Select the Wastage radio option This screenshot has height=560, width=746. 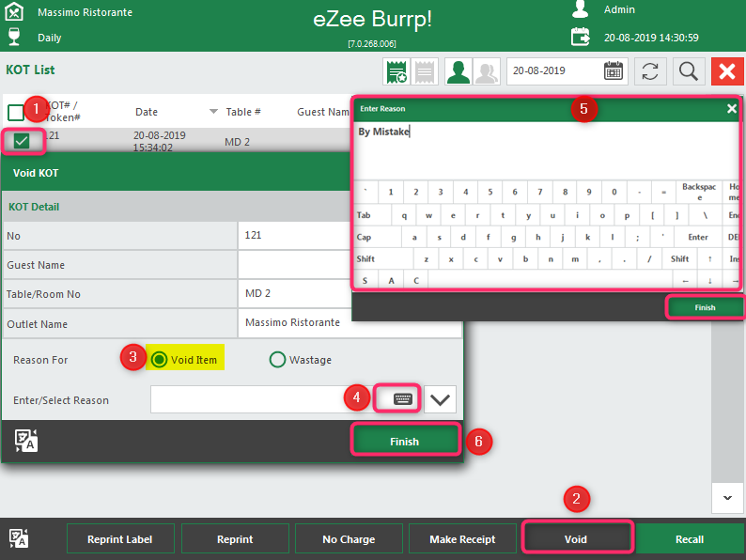coord(277,360)
